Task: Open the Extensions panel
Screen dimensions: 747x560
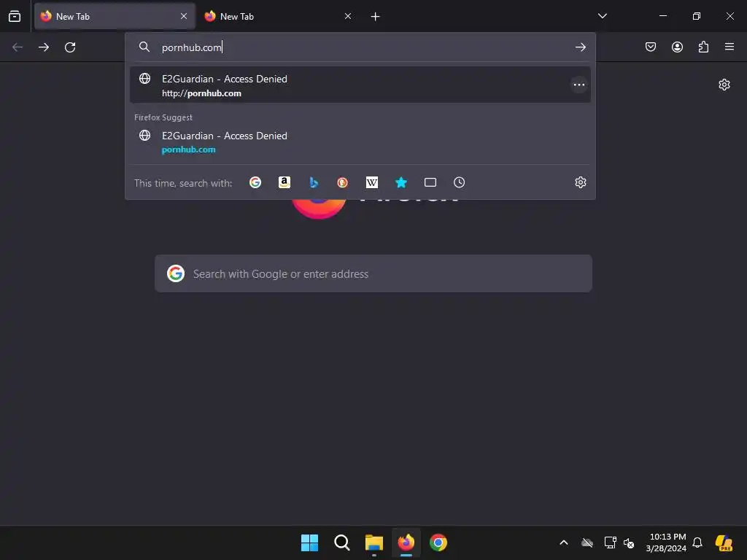Action: click(703, 47)
